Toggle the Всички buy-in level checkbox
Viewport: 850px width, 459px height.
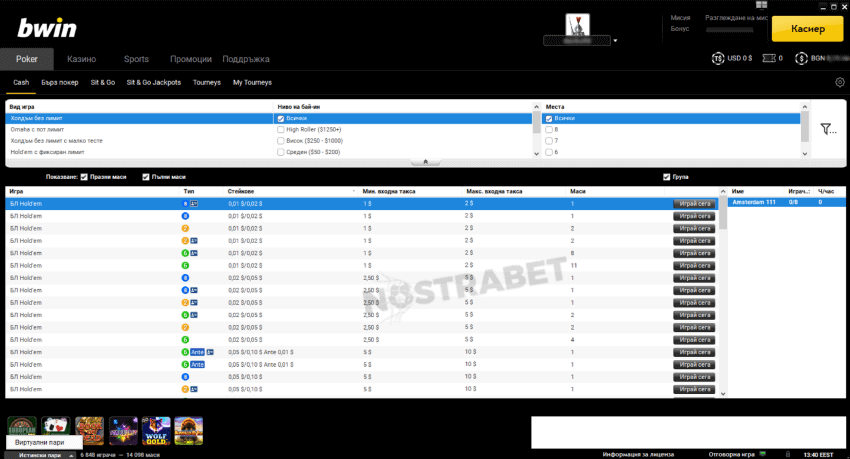[x=281, y=119]
